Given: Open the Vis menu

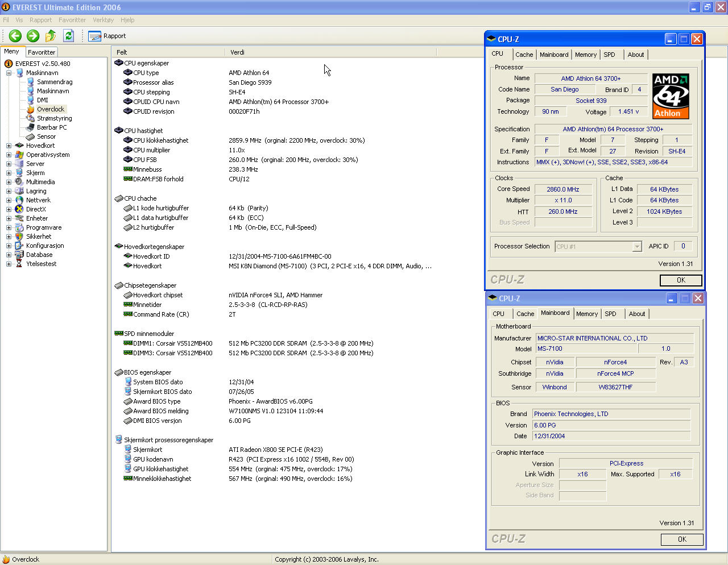Looking at the screenshot, I should coord(19,20).
